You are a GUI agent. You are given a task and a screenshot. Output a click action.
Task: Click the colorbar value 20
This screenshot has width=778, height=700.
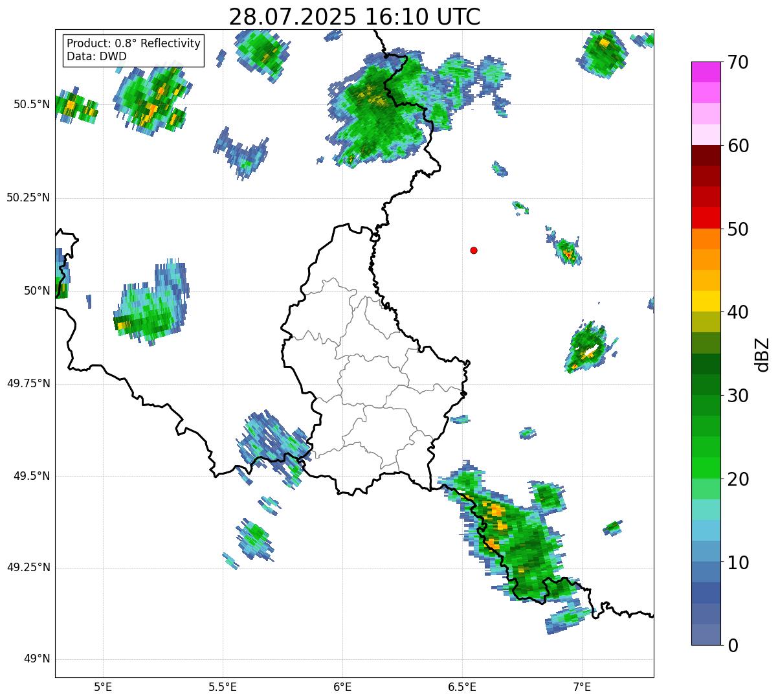click(x=738, y=479)
